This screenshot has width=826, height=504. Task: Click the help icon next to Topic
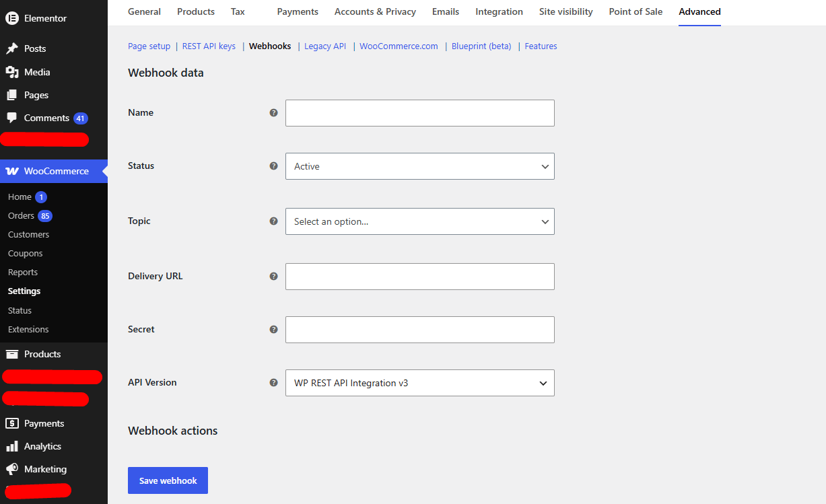(x=273, y=221)
